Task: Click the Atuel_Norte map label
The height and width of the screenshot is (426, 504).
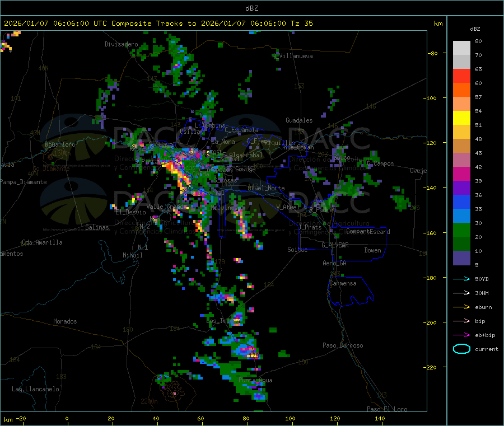Action: coord(266,188)
